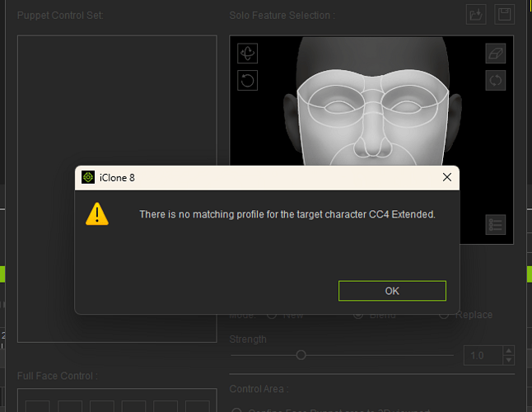
Task: Open the list icon in face preview
Action: 496,225
